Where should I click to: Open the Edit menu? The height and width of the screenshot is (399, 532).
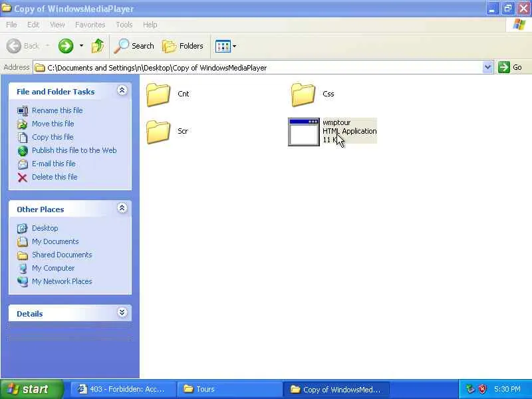click(33, 25)
